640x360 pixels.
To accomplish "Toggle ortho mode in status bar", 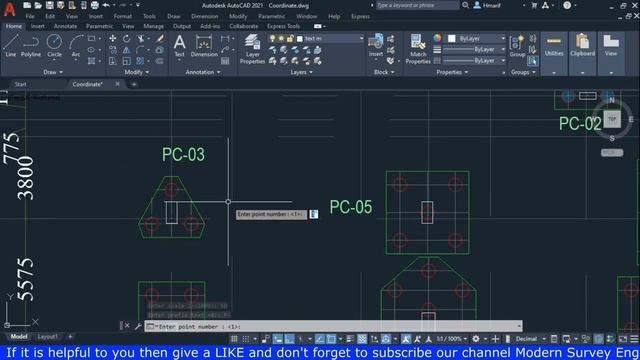I will (x=289, y=339).
